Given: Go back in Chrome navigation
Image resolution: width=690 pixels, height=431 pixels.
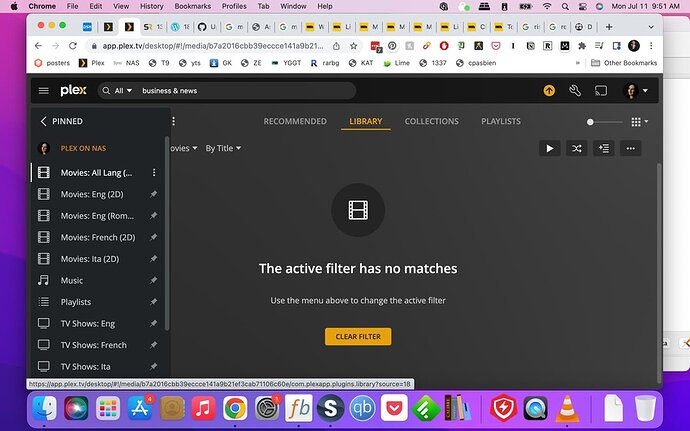Looking at the screenshot, I should (x=38, y=46).
